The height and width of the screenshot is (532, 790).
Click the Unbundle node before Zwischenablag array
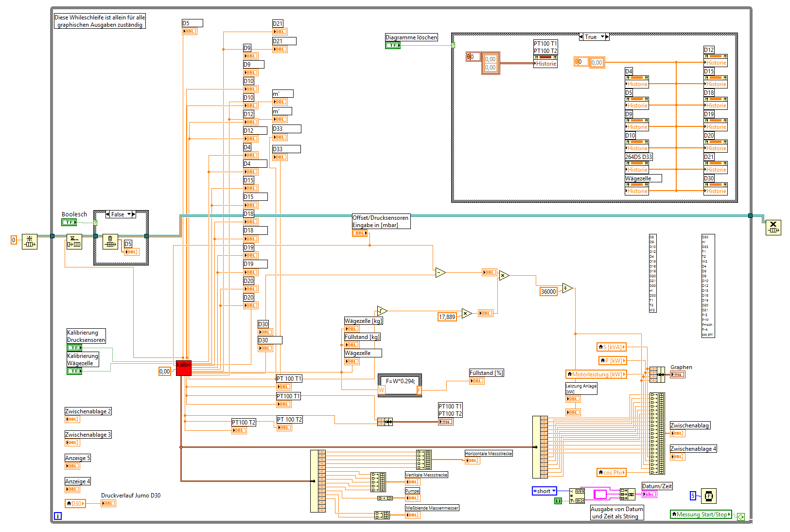pyautogui.click(x=540, y=447)
